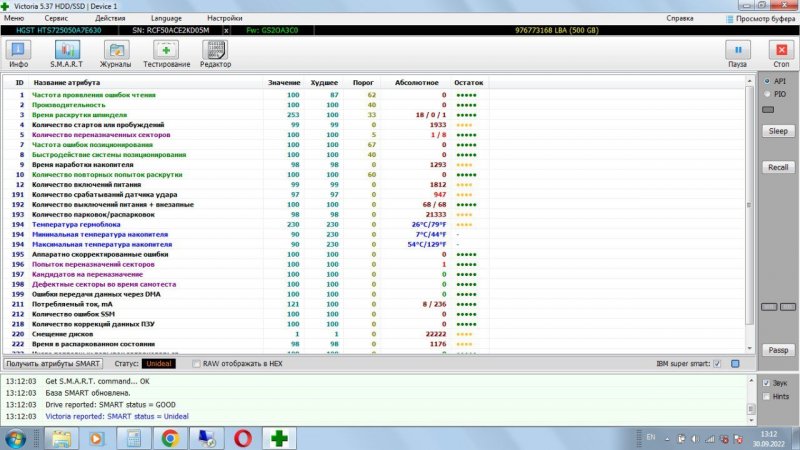The height and width of the screenshot is (450, 800).
Task: Click the Sleep button
Action: point(777,131)
